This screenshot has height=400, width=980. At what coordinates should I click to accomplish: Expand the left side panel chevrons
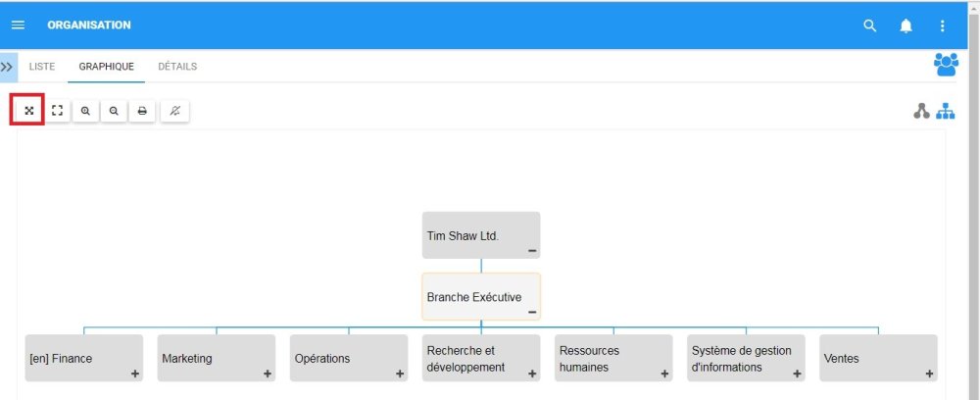click(7, 67)
